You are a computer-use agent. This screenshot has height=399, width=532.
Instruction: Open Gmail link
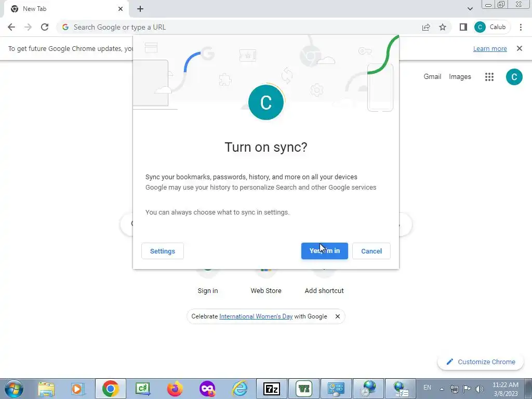[432, 77]
